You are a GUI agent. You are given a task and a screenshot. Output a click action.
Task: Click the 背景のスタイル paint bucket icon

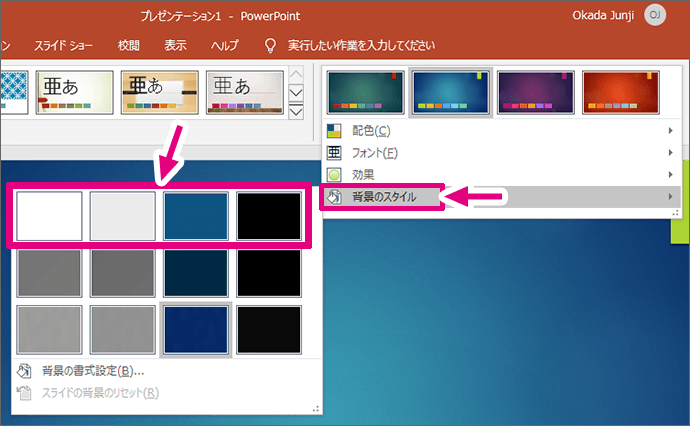click(x=334, y=197)
